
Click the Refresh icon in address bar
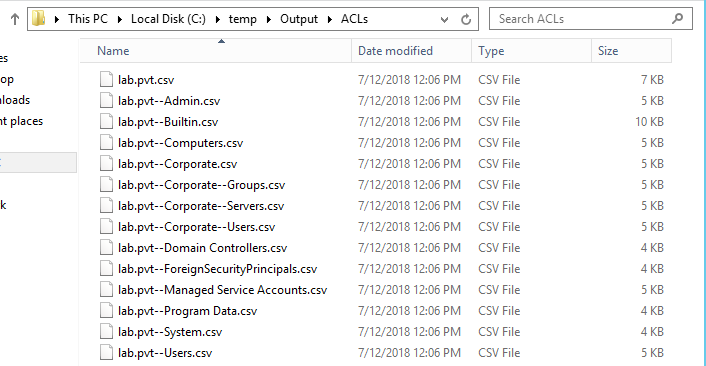[x=466, y=19]
